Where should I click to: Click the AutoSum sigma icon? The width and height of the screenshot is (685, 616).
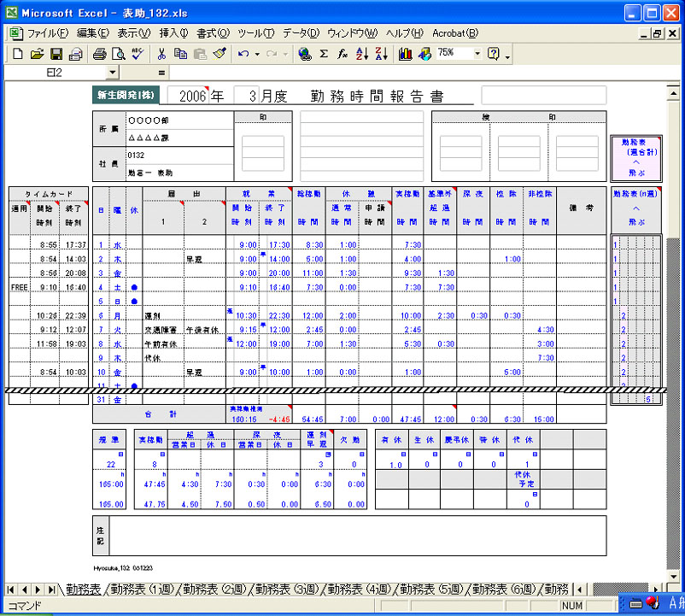[x=324, y=54]
